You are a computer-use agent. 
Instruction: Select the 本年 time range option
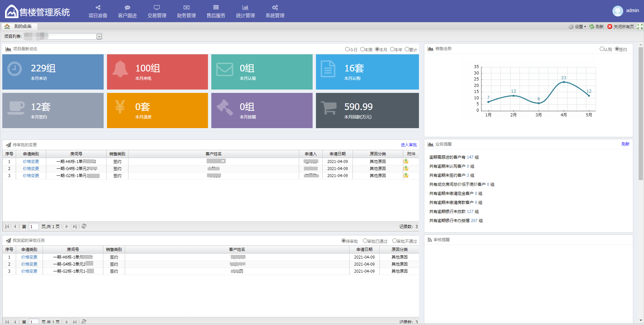pyautogui.click(x=392, y=49)
